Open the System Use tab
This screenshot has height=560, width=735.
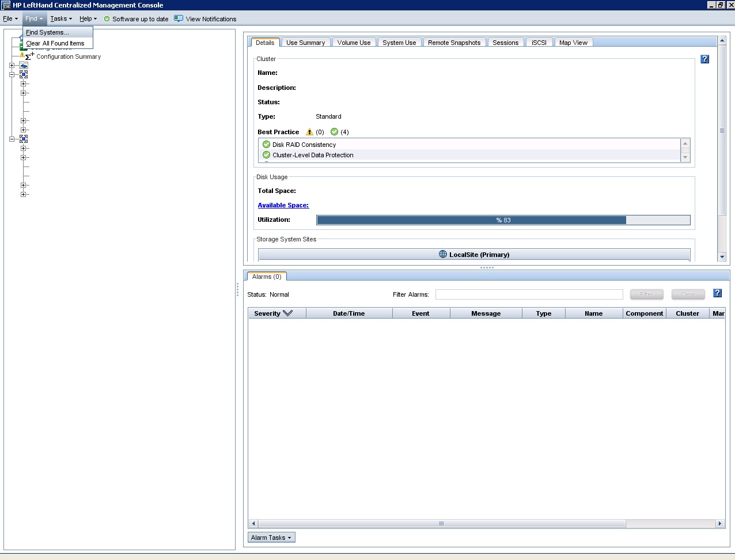tap(399, 43)
